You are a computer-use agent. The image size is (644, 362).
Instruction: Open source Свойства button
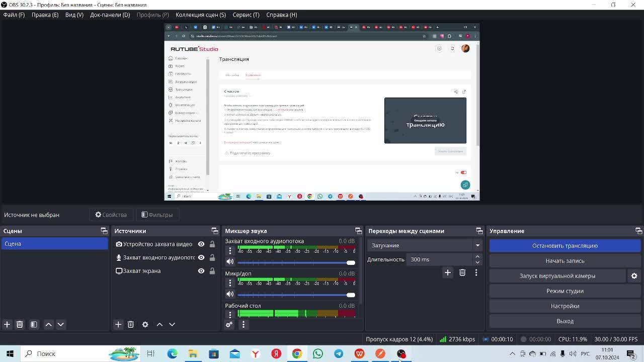tap(111, 215)
